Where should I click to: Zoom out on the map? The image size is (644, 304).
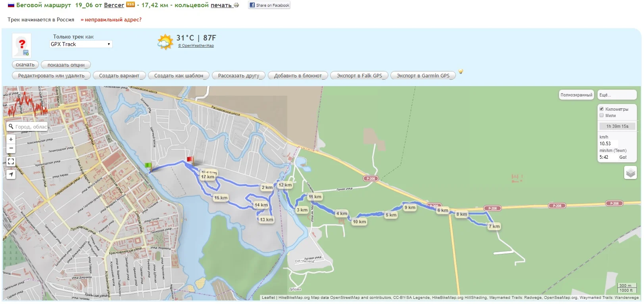coord(11,148)
